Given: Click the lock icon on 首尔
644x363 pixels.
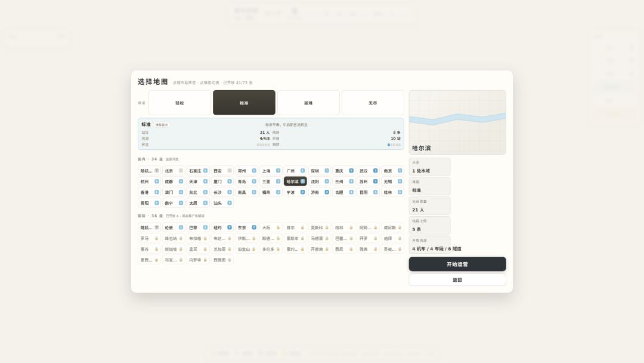Looking at the screenshot, I should click(303, 227).
